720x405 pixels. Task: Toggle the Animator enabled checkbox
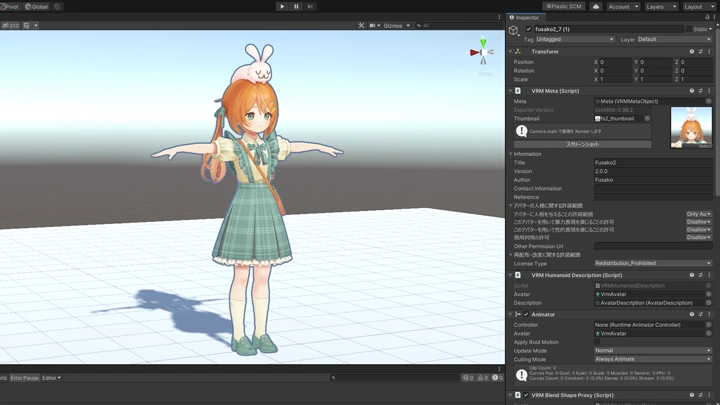pos(526,315)
